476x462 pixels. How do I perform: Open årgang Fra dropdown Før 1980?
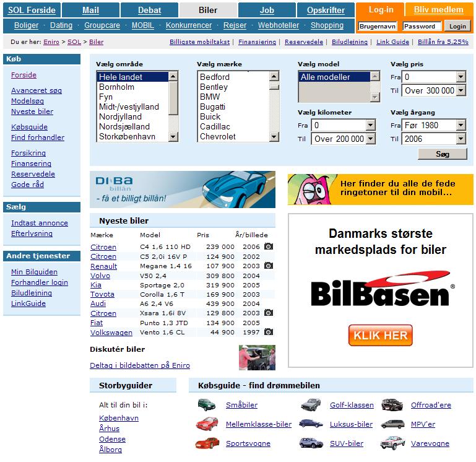(x=433, y=125)
